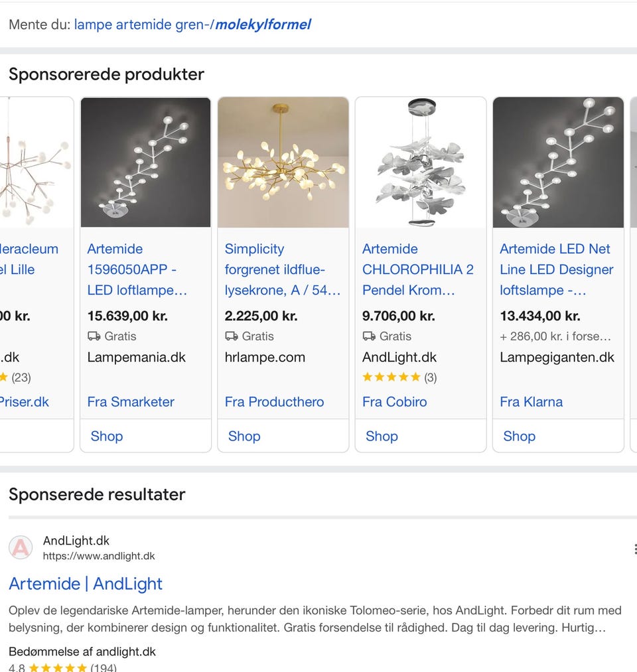Click the 'Fra Klarna' link

(531, 401)
